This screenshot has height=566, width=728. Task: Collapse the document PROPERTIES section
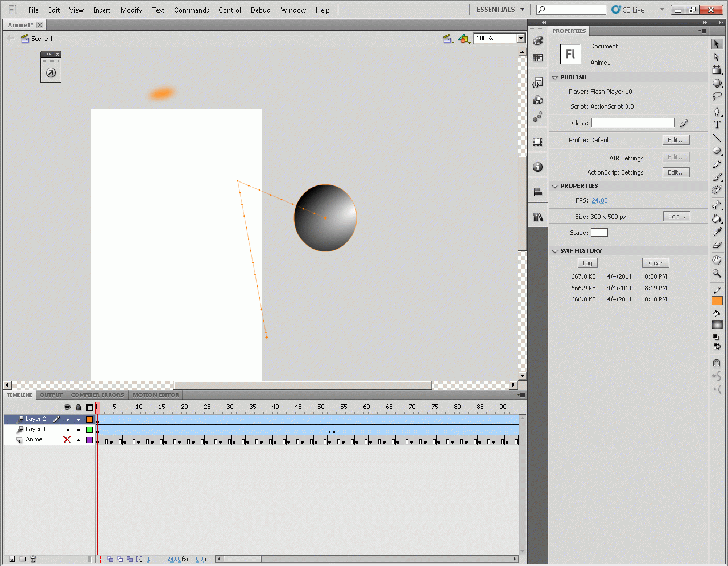pos(555,186)
